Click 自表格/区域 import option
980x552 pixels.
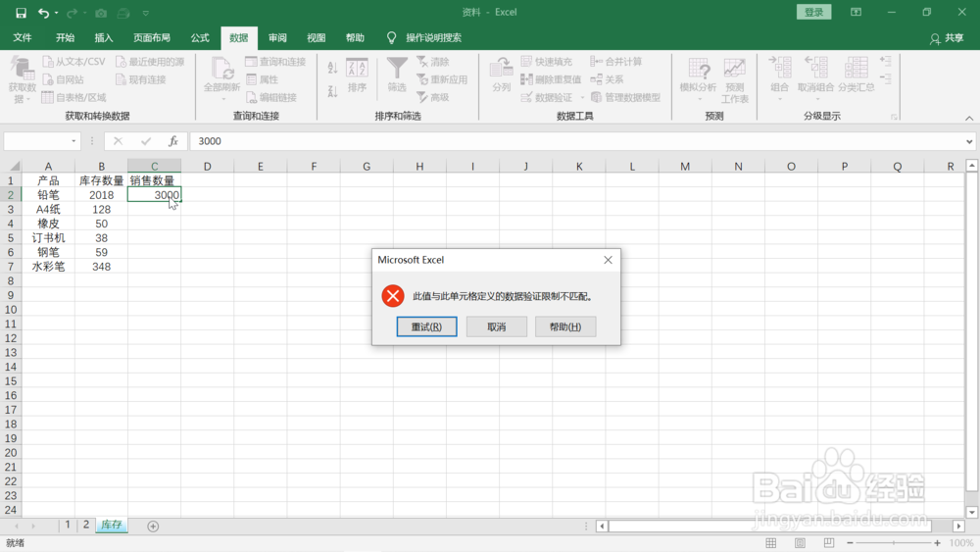pyautogui.click(x=73, y=97)
